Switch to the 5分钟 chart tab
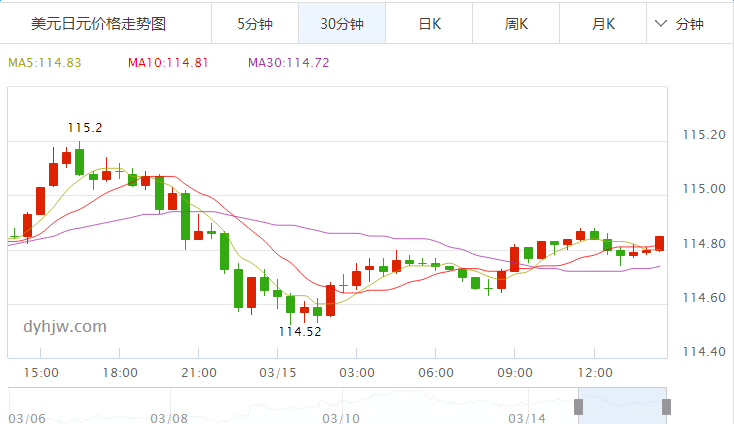The height and width of the screenshot is (424, 734). click(x=254, y=23)
